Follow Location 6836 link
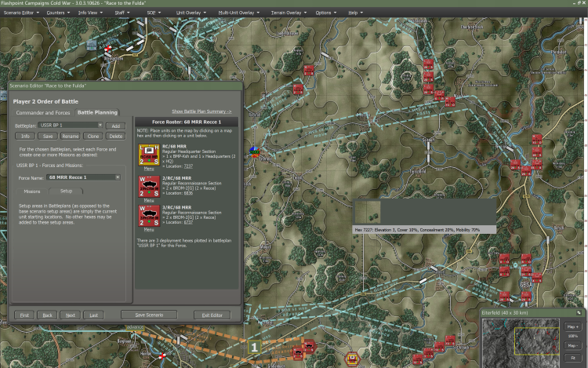The image size is (588, 368). [x=188, y=193]
